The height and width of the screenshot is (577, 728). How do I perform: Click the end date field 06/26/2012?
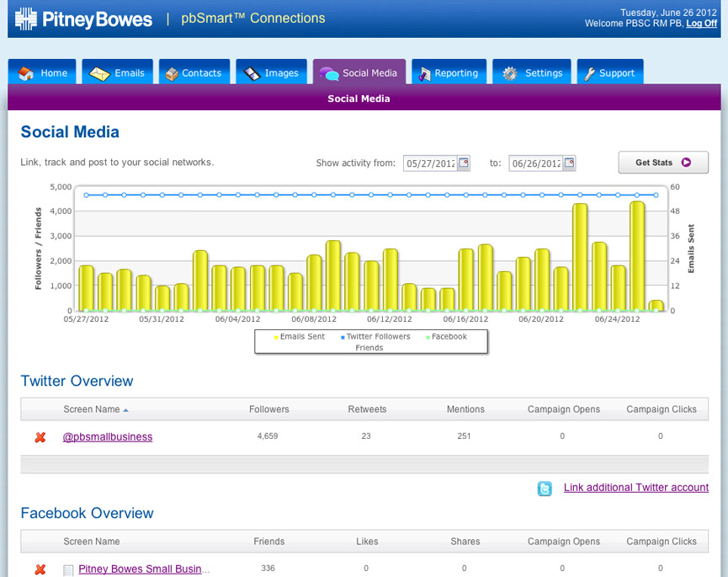pyautogui.click(x=536, y=163)
